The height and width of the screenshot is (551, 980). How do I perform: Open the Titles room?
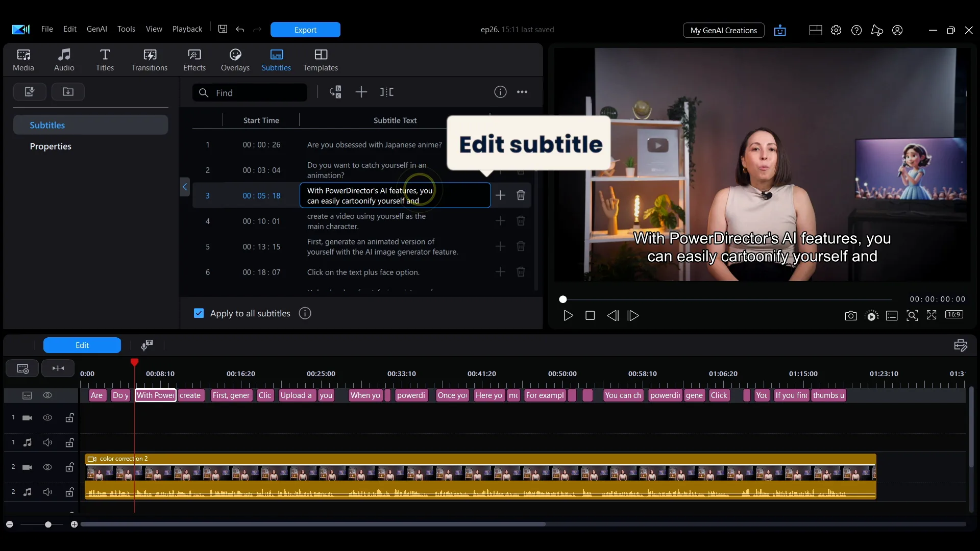(x=105, y=60)
